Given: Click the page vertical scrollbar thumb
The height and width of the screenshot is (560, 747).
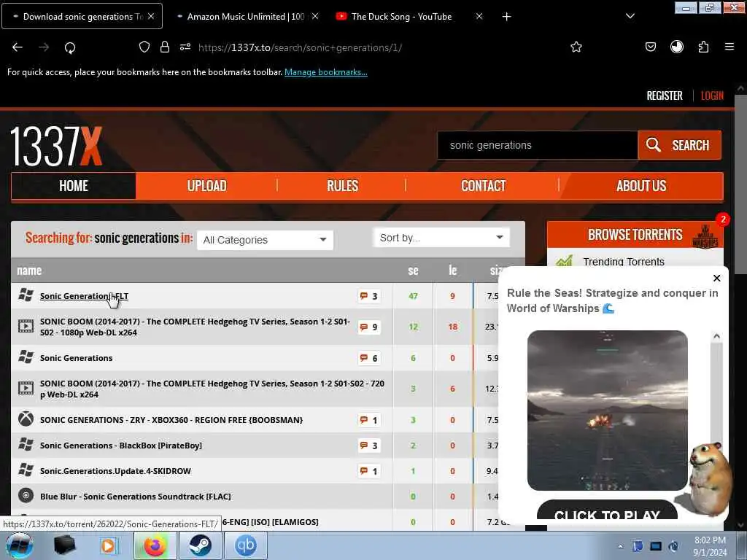Looking at the screenshot, I should coord(740,184).
